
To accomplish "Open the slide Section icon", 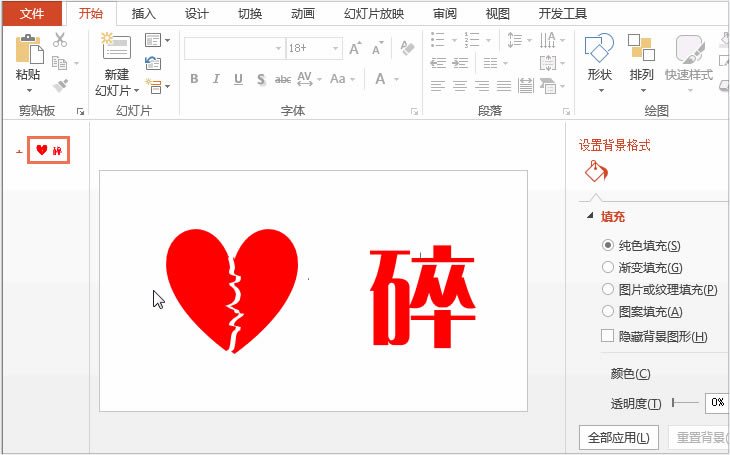I will point(153,86).
